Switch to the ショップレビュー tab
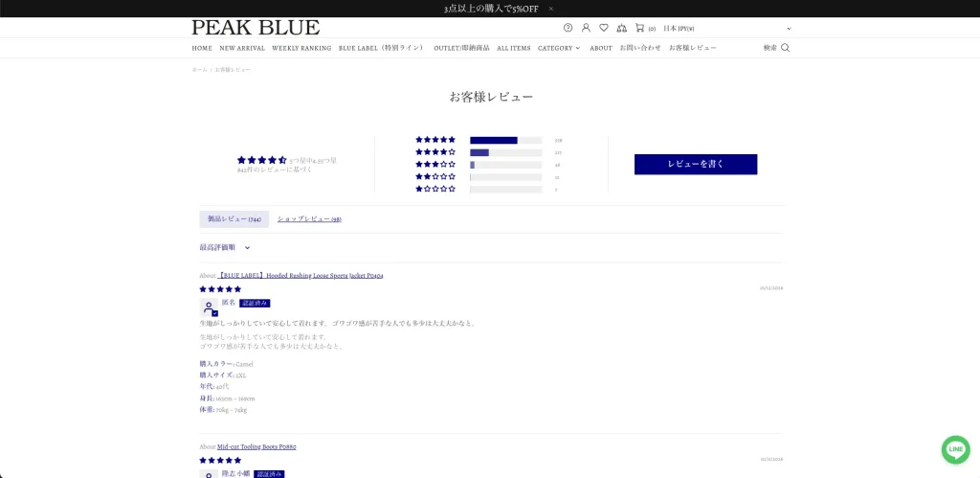This screenshot has width=980, height=478. point(309,219)
